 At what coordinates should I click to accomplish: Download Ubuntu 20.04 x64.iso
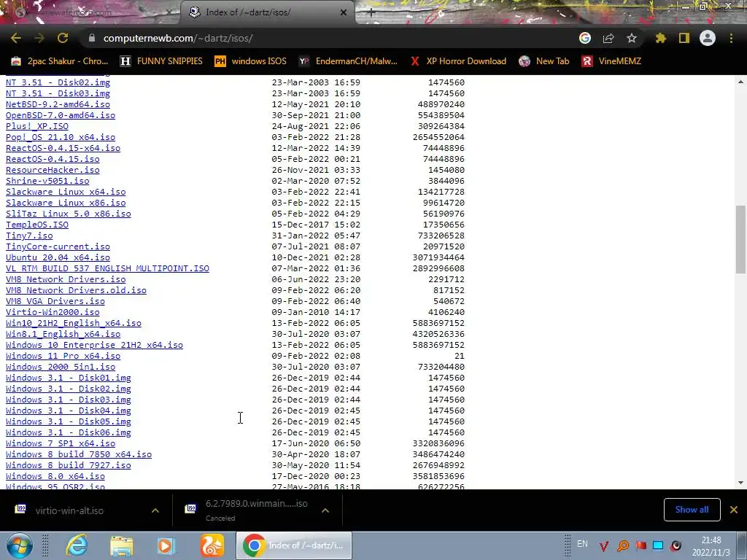coord(58,257)
